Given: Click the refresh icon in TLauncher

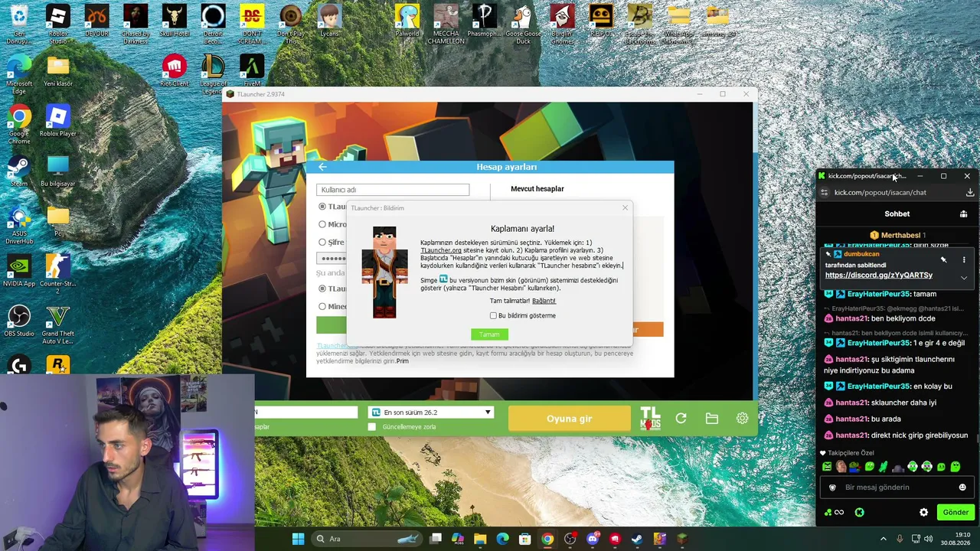Looking at the screenshot, I should [x=681, y=419].
